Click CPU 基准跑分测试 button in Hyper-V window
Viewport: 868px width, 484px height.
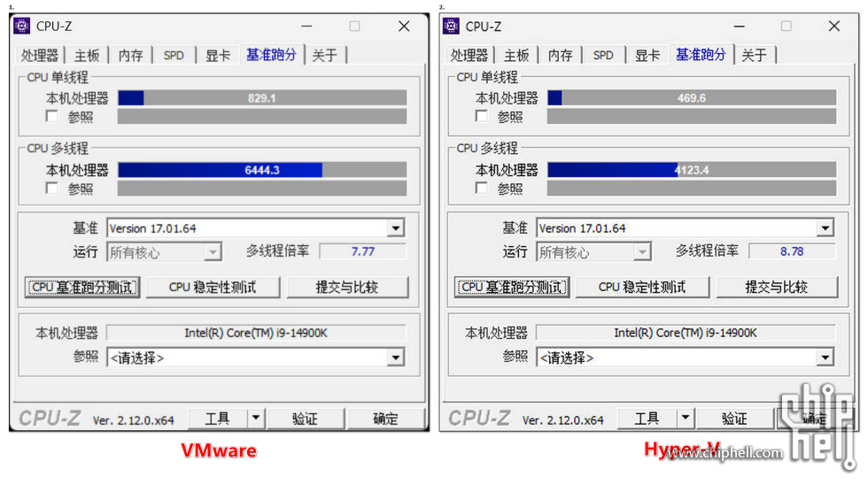click(x=512, y=287)
